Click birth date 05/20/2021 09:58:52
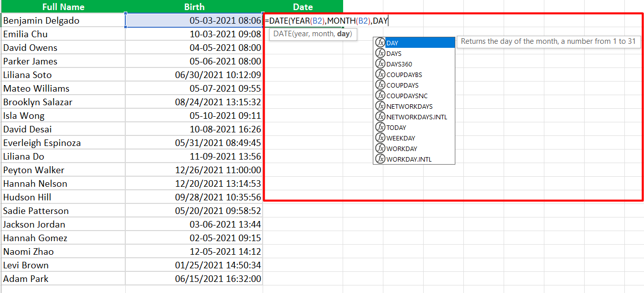 click(194, 211)
